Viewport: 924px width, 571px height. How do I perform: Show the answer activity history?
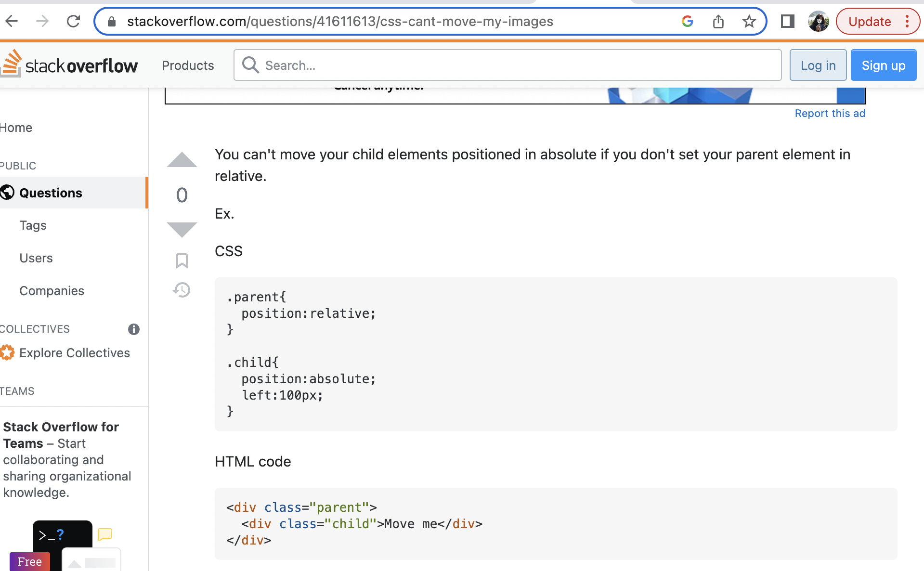(x=182, y=290)
